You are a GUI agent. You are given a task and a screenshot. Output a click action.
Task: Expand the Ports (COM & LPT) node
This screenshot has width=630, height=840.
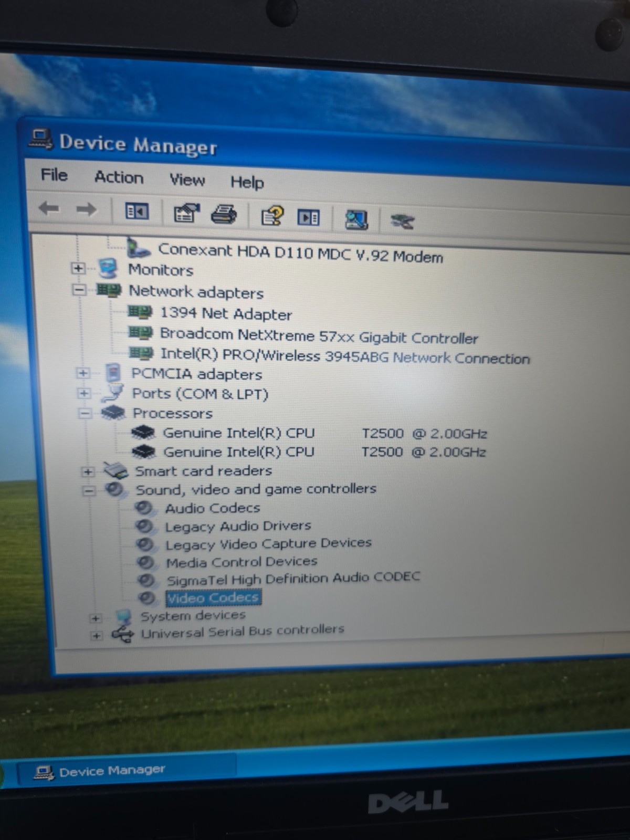[x=83, y=393]
